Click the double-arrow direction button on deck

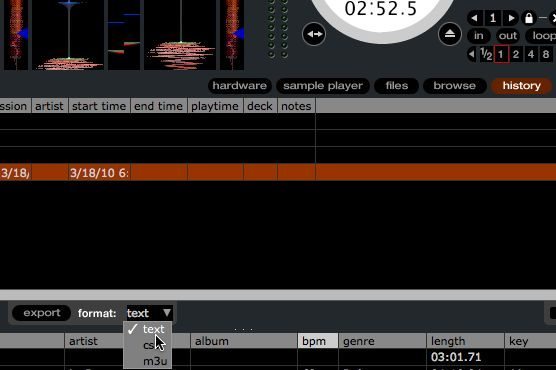[314, 34]
